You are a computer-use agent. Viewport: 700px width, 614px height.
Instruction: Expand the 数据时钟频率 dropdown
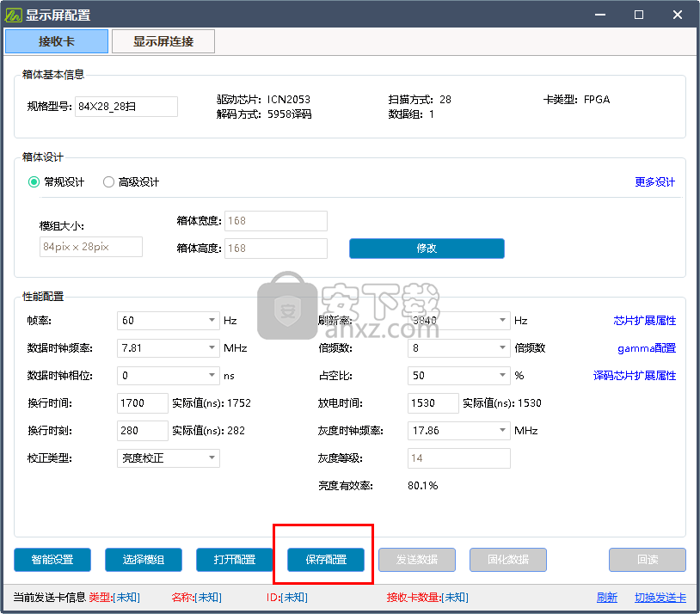pyautogui.click(x=169, y=348)
